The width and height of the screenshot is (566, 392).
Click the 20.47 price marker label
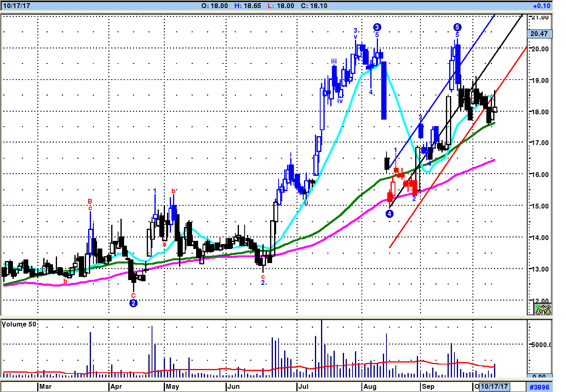[x=539, y=34]
